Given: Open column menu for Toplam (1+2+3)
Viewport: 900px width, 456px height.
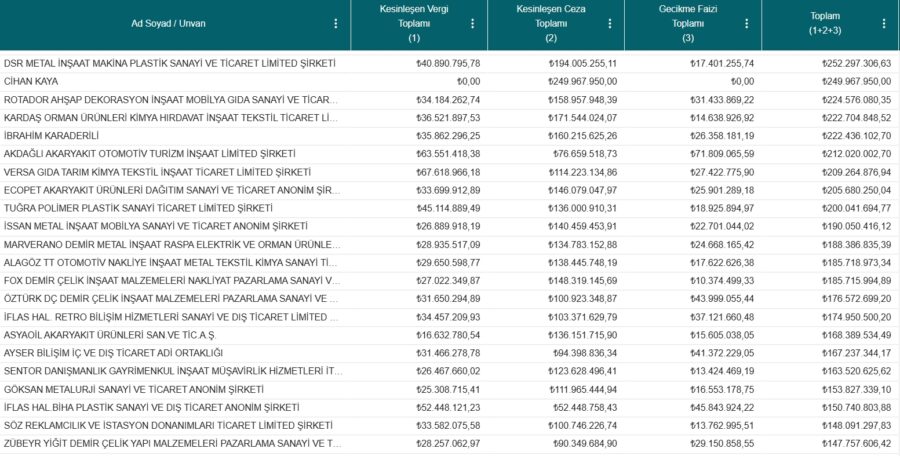Looking at the screenshot, I should pyautogui.click(x=884, y=24).
